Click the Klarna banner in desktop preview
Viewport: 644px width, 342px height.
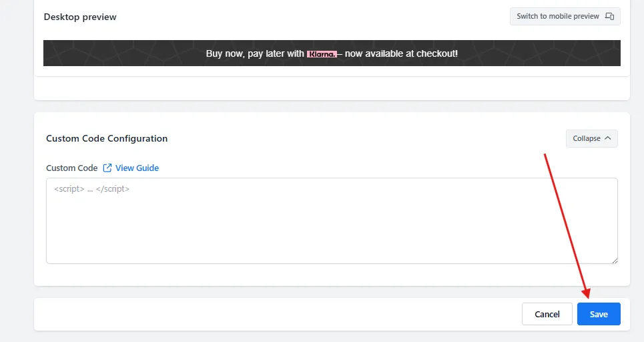[x=332, y=53]
